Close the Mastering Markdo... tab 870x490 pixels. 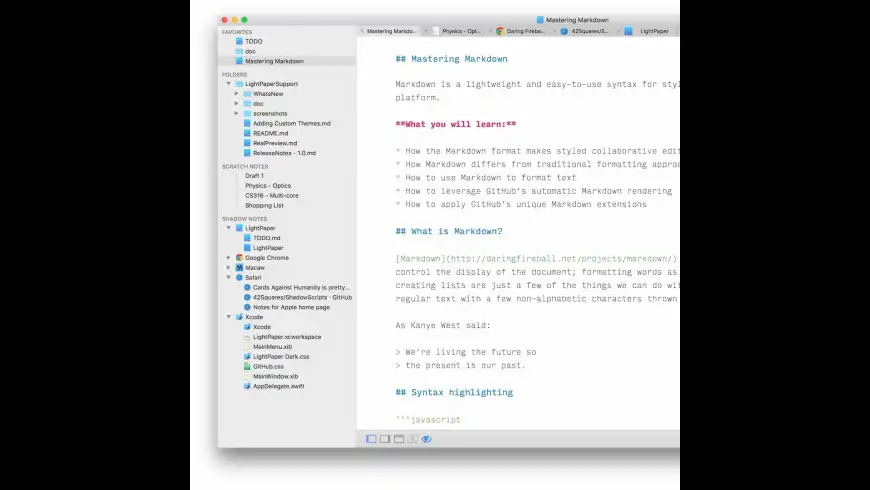[x=362, y=31]
